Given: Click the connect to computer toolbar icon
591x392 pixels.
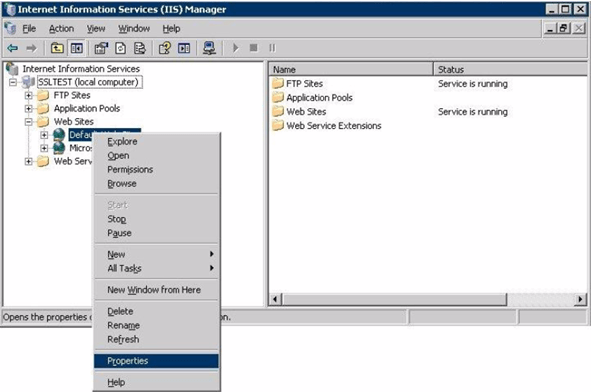Looking at the screenshot, I should [x=209, y=48].
